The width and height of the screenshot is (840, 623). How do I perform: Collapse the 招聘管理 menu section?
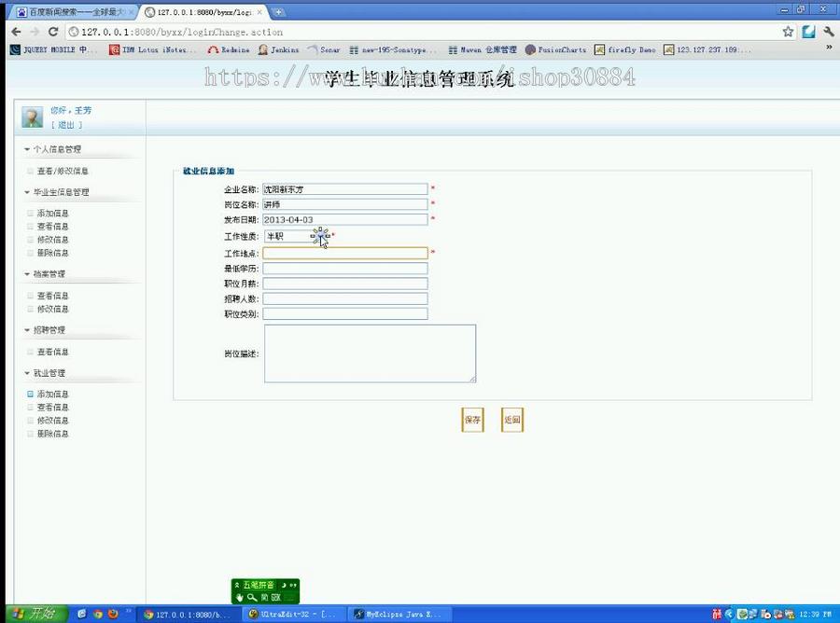pyautogui.click(x=45, y=330)
